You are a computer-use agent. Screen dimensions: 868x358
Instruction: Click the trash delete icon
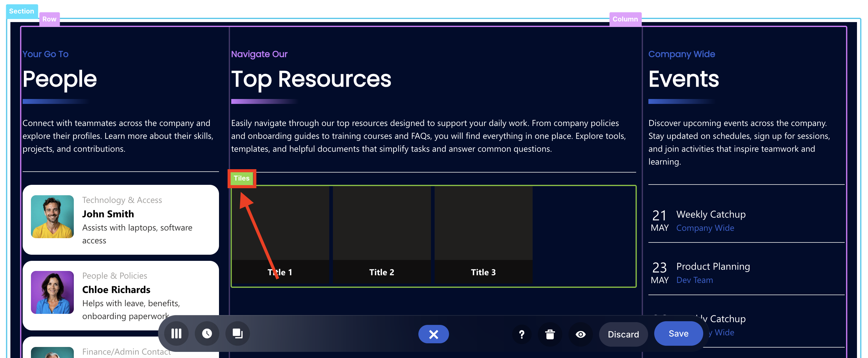pyautogui.click(x=550, y=334)
